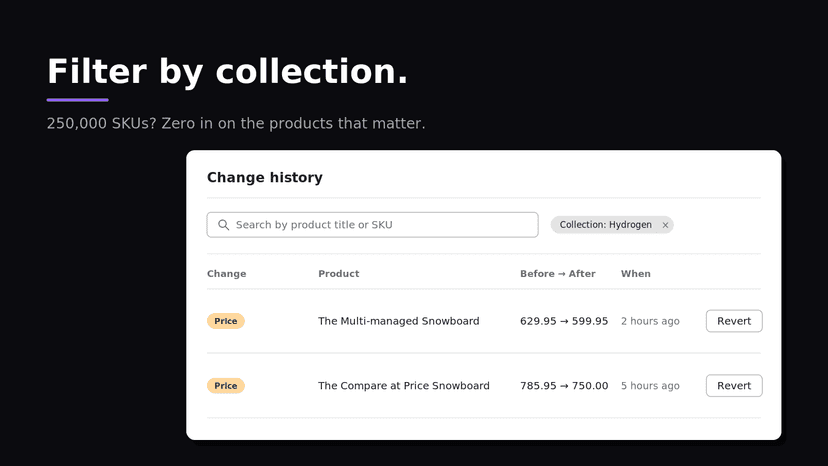Click the 'Filter by collection.' headline
This screenshot has width=828, height=466.
tap(228, 72)
